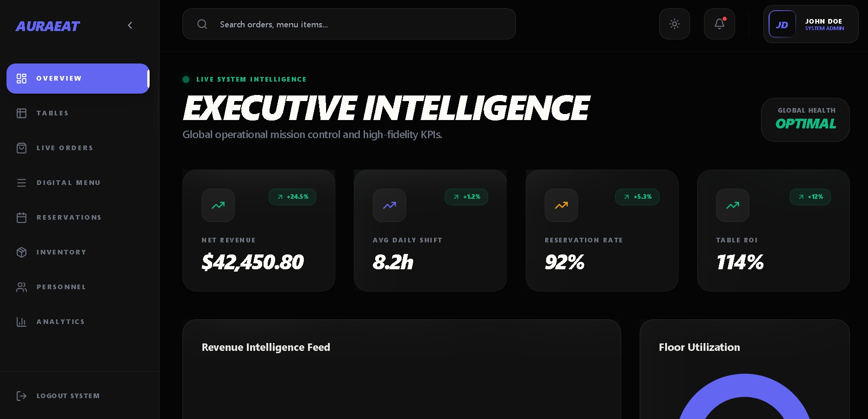The image size is (868, 419).
Task: Select the Overview navigation item
Action: [78, 79]
